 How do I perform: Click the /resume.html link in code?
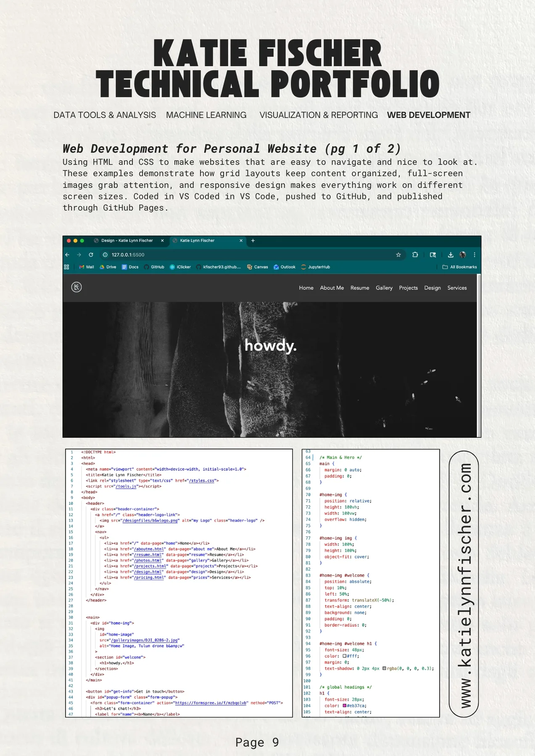[x=148, y=555]
